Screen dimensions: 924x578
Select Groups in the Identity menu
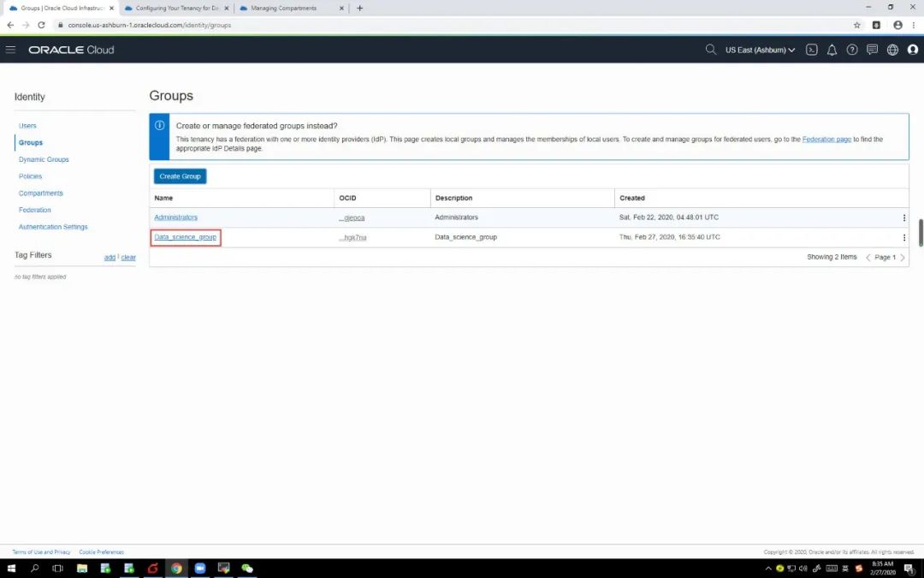click(x=31, y=143)
